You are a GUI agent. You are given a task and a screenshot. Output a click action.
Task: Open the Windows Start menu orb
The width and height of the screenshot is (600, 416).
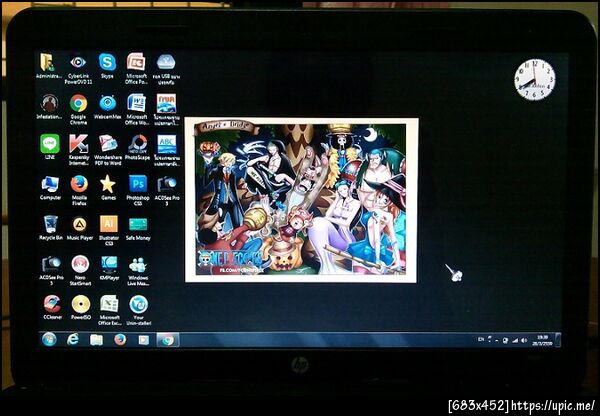point(49,339)
